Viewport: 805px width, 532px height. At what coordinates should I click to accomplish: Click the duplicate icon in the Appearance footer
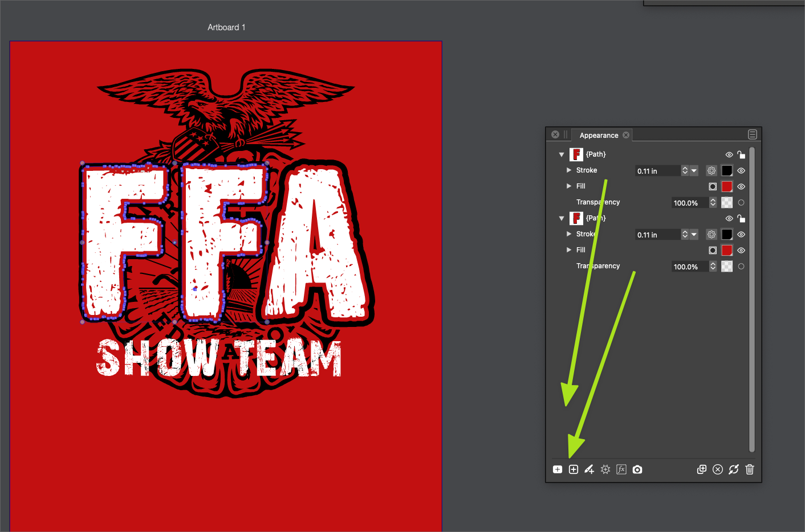[x=702, y=469]
